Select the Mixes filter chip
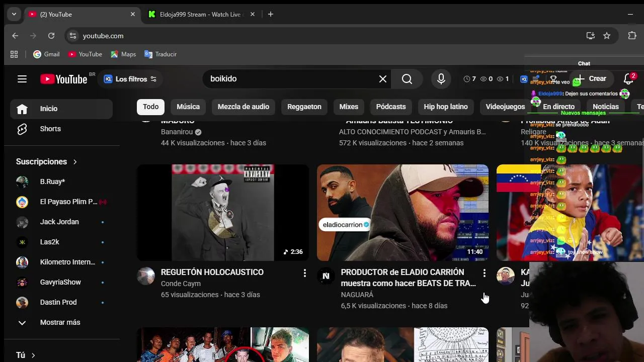Image resolution: width=644 pixels, height=362 pixels. pos(349,107)
